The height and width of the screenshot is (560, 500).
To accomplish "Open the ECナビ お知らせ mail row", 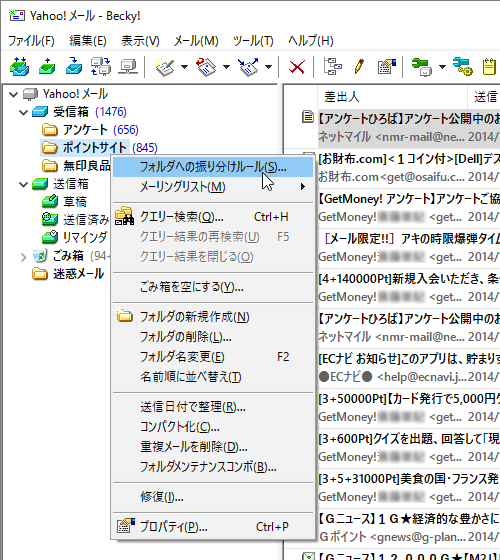I will click(x=409, y=368).
